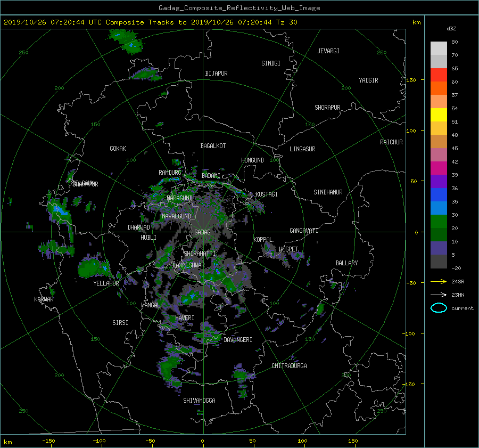Click the BAGALKOT city label
Viewport: 479px width, 448px height.
point(213,146)
